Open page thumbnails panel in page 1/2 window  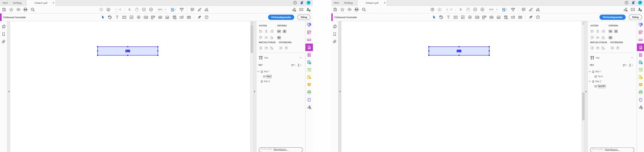coord(4,26)
